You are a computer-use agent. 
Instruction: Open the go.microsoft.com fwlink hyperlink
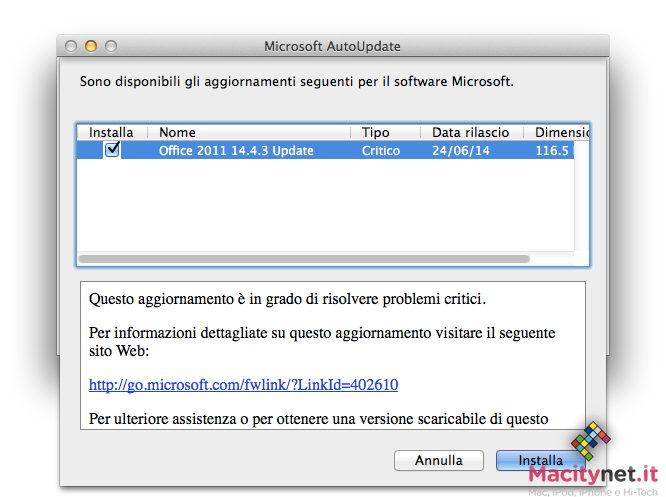(243, 384)
